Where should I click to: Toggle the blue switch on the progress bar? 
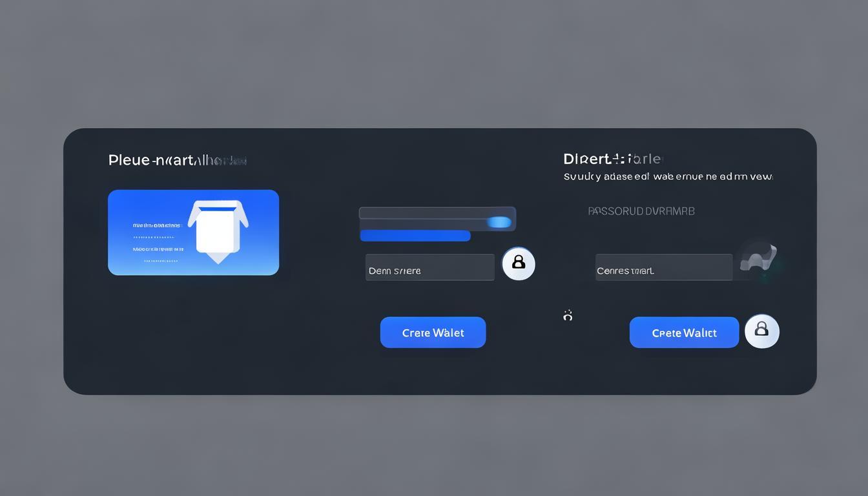(x=501, y=222)
